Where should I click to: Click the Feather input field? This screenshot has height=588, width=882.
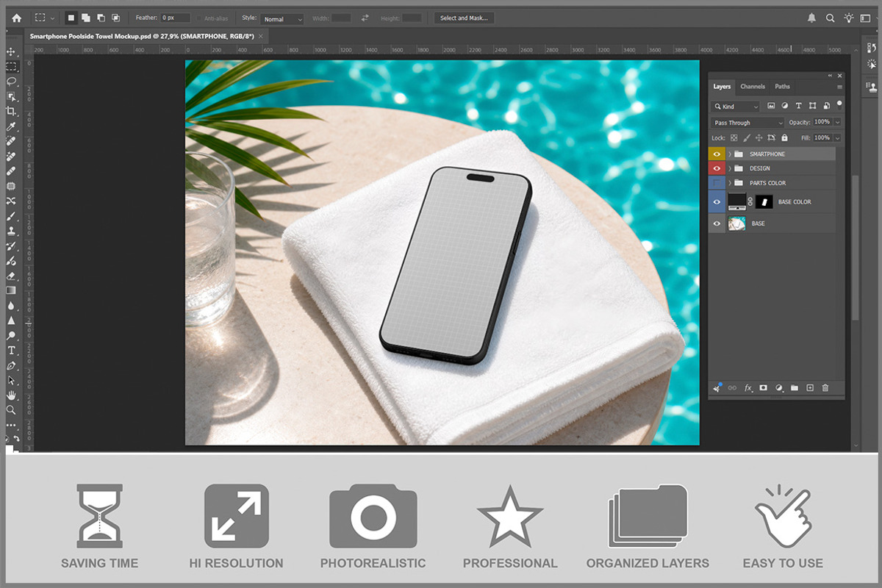[176, 18]
